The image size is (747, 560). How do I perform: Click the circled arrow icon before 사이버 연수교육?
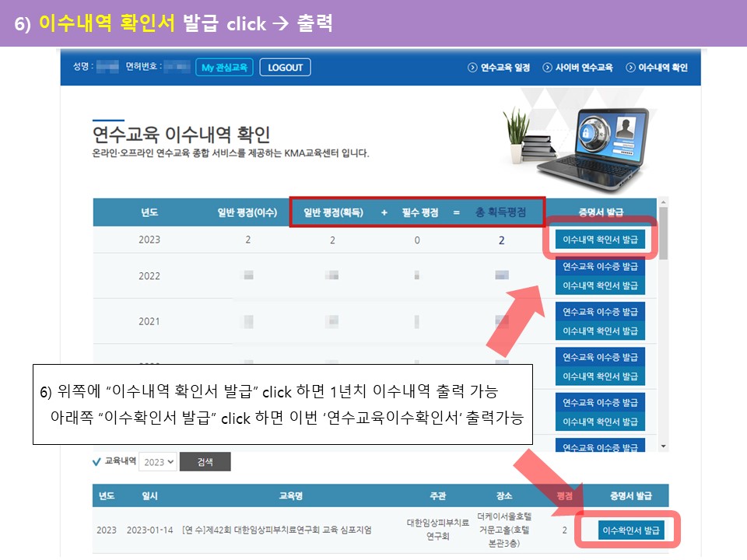(548, 68)
